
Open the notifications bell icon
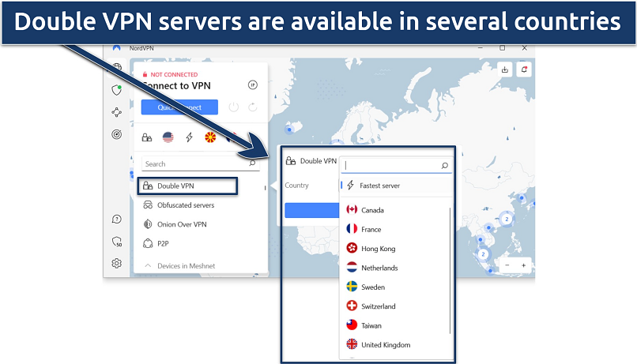click(x=524, y=69)
